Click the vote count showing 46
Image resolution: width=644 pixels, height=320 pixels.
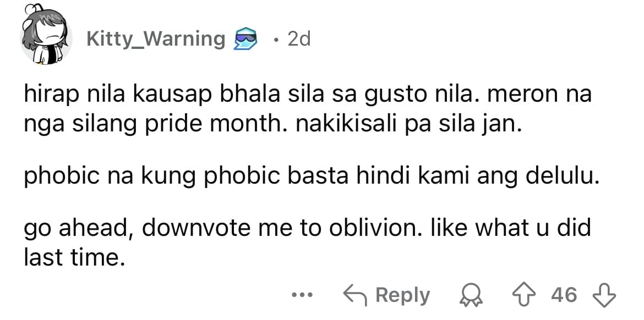(x=564, y=295)
